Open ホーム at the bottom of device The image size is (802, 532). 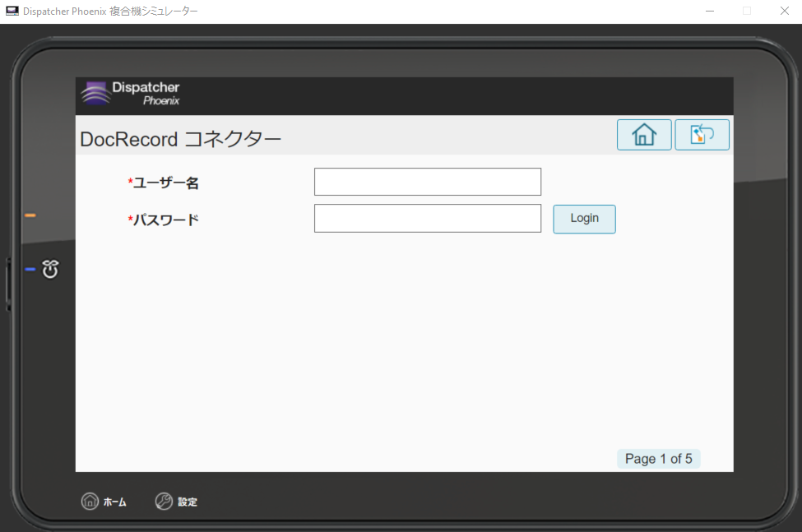[x=104, y=502]
